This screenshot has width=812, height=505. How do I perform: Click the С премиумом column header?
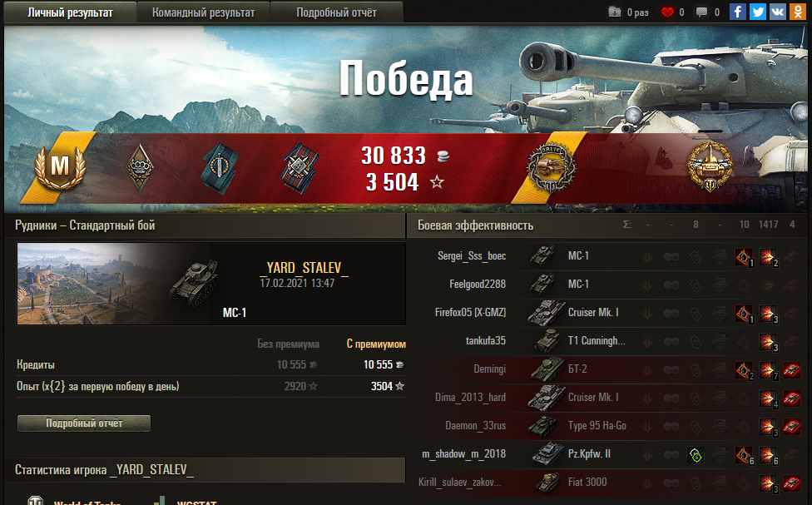point(376,344)
